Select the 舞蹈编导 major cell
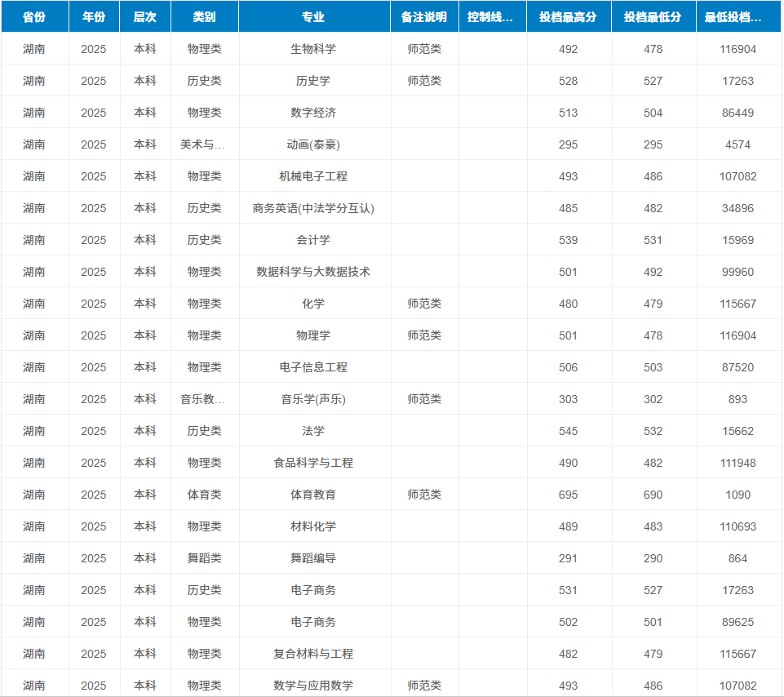 coord(313,558)
